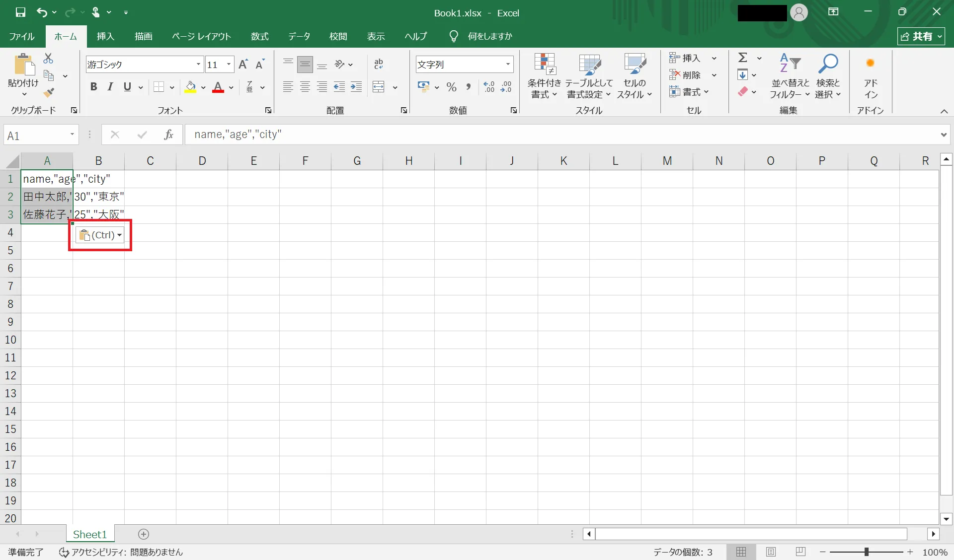
Task: Open the font name dropdown
Action: [198, 65]
